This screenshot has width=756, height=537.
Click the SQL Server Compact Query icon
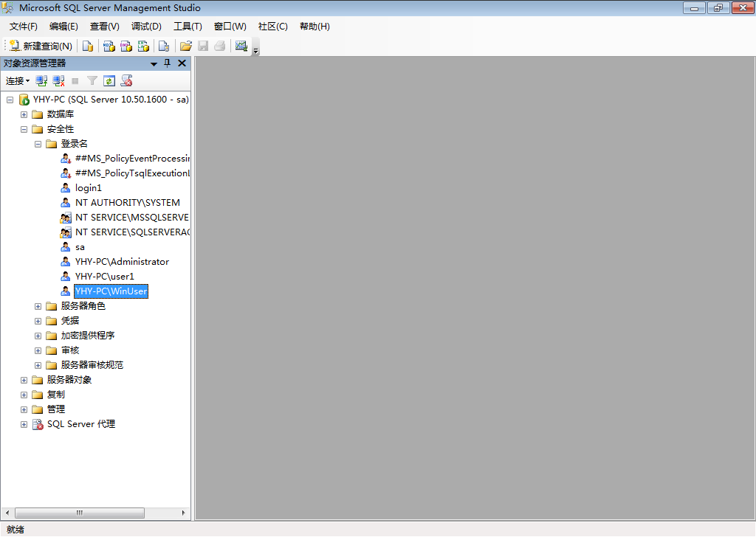point(164,46)
